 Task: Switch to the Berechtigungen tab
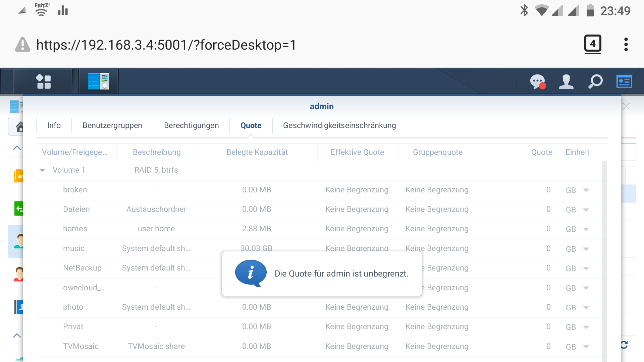click(192, 125)
